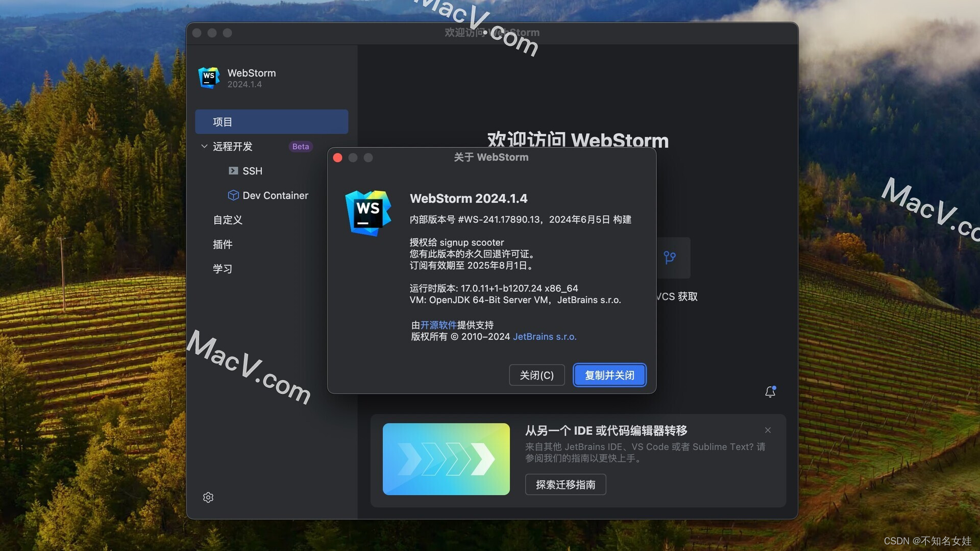Viewport: 980px width, 551px height.
Task: Click the 关闭(C) button
Action: pos(536,375)
